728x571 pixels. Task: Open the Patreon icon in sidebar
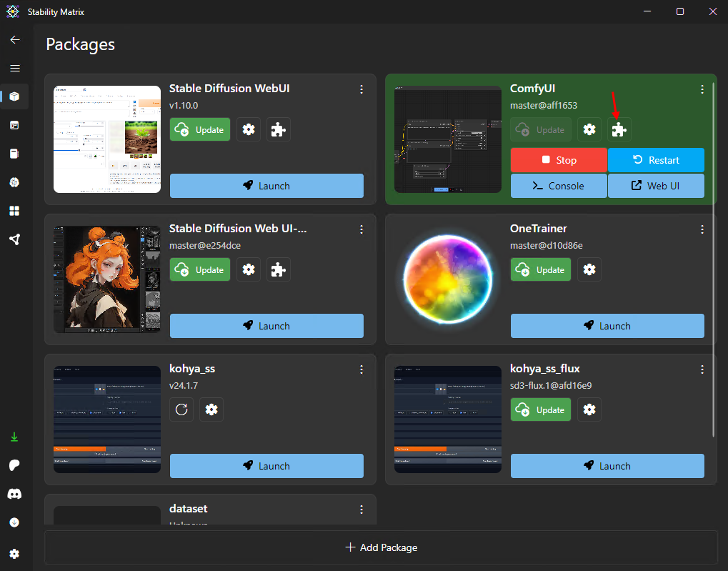[14, 465]
